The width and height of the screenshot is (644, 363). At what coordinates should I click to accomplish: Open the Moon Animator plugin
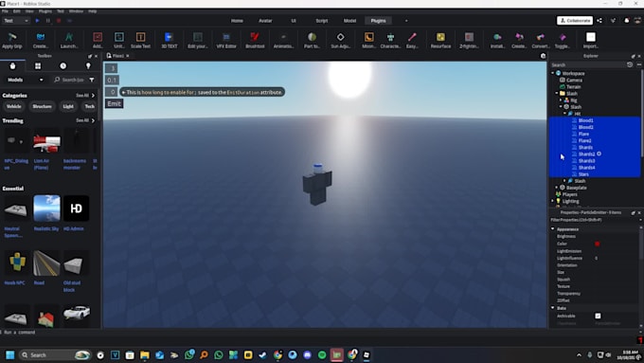[368, 37]
